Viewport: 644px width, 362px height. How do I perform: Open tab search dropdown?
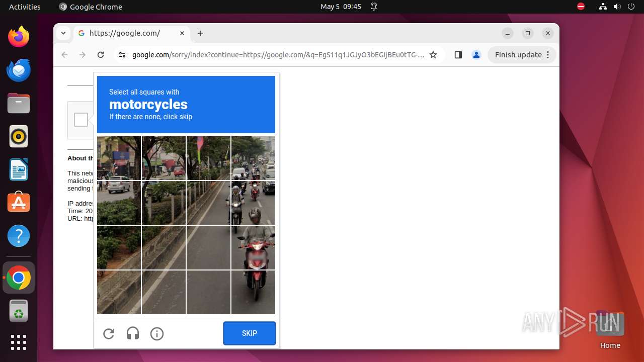(63, 33)
